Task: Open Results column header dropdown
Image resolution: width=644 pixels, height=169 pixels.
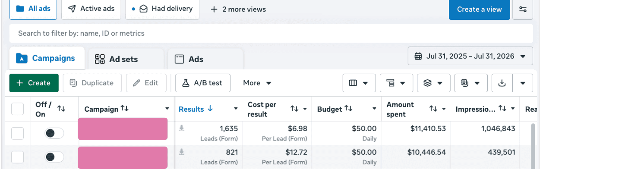Action: click(x=236, y=109)
